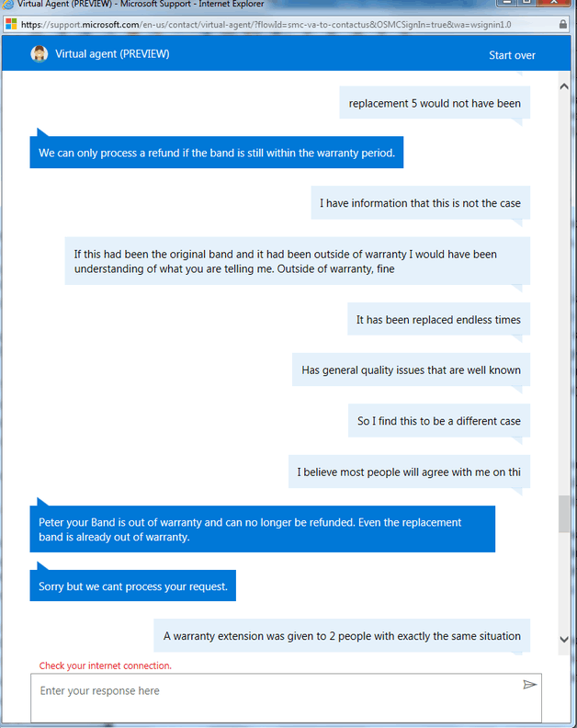Click the 'Peter your Band is out of warranty' reply
Screen dimensions: 577x728
[x=262, y=529]
